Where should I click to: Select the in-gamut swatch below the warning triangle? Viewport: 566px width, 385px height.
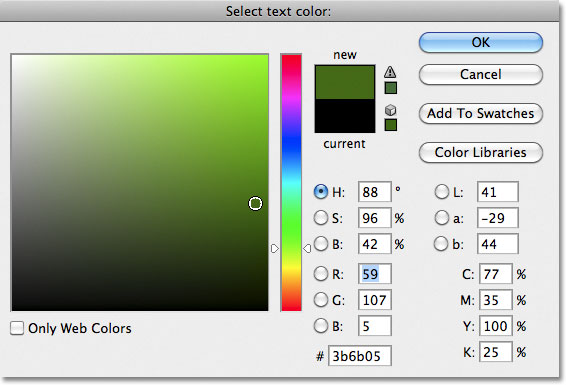pos(391,88)
